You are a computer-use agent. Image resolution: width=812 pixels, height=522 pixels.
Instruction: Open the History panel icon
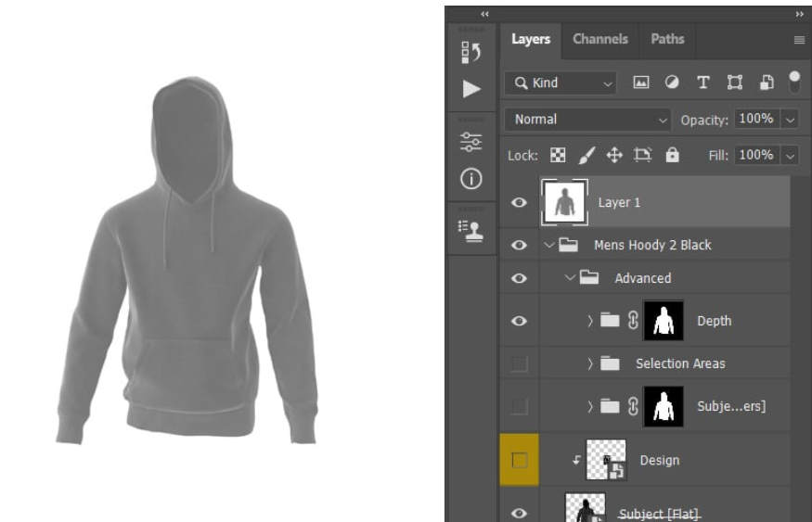pos(470,52)
